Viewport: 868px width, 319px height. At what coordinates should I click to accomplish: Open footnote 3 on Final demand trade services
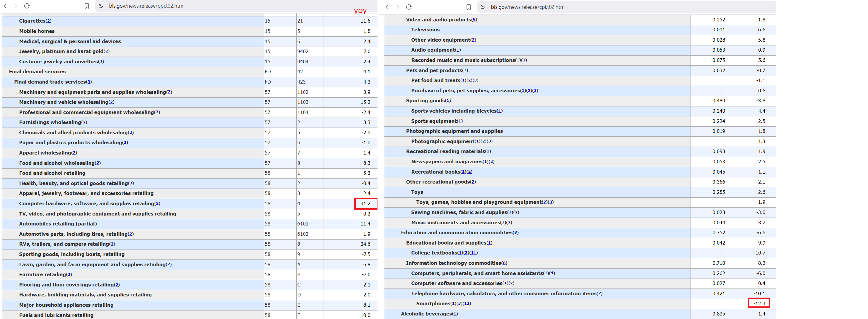pyautogui.click(x=89, y=82)
